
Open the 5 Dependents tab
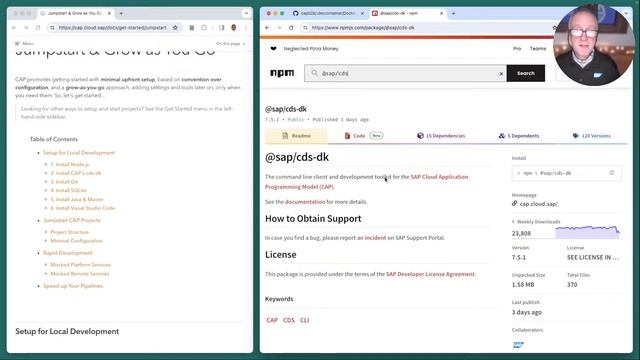519,136
